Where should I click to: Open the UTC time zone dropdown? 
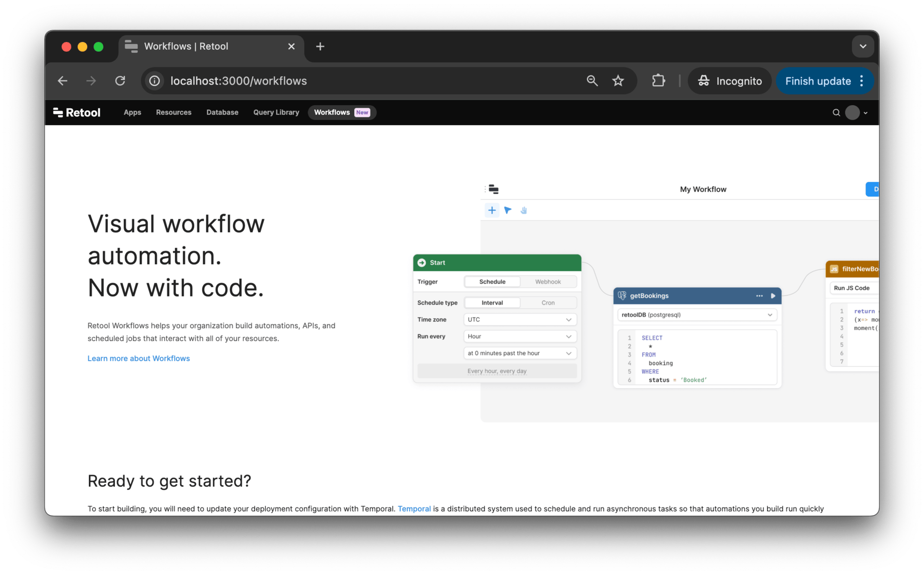pos(520,320)
